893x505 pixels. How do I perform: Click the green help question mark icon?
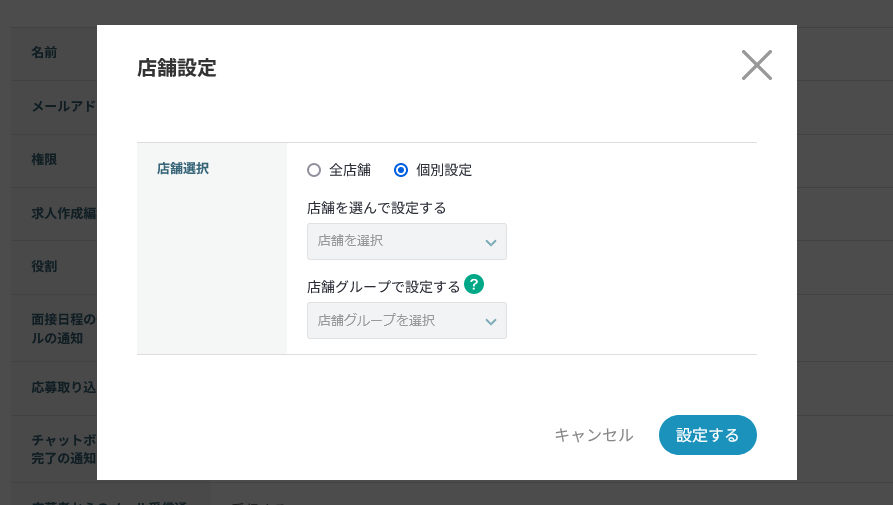(474, 284)
